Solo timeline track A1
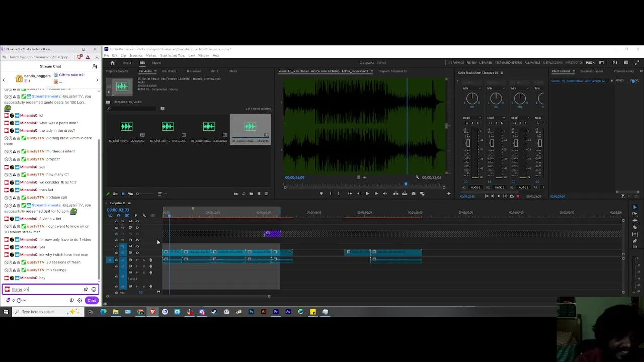Viewport: 644px width, 362px height. [144, 260]
